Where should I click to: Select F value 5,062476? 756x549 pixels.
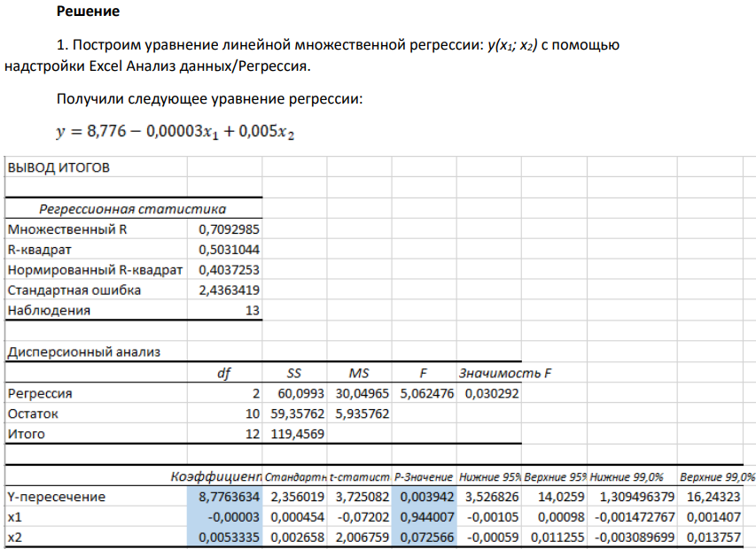click(x=427, y=393)
